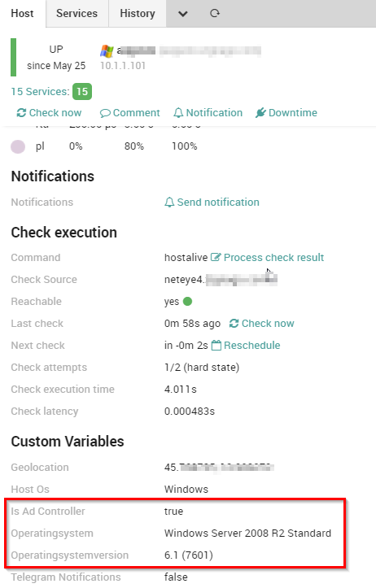Click the Notification bell icon in the toolbar
Image resolution: width=376 pixels, height=588 pixels.
point(178,112)
